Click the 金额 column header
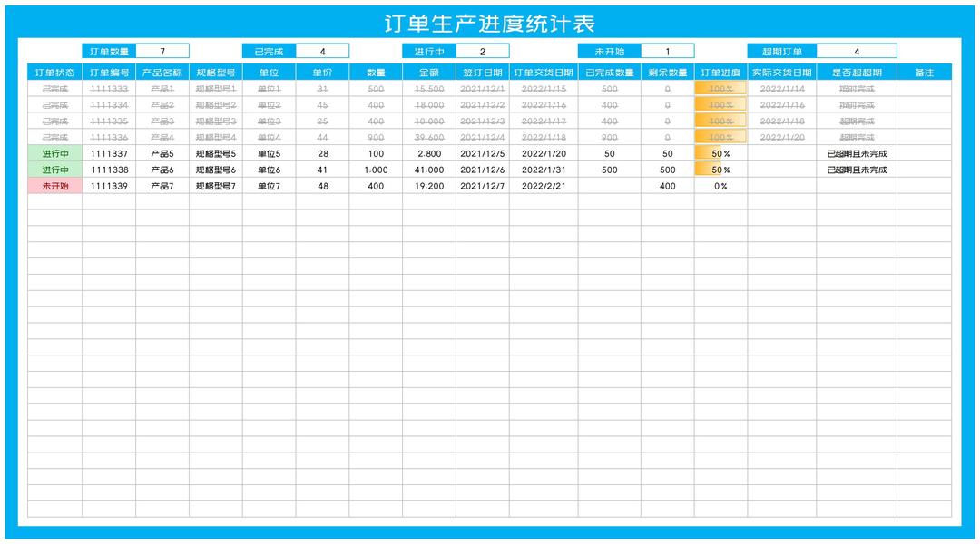This screenshot has width=980, height=544. click(x=429, y=73)
